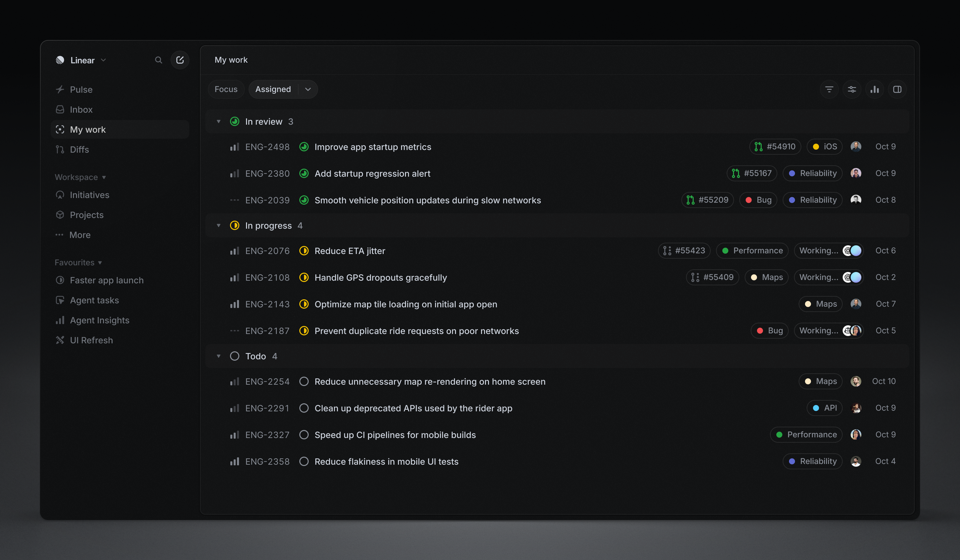
Task: Click More in Workspace section
Action: pos(120,235)
